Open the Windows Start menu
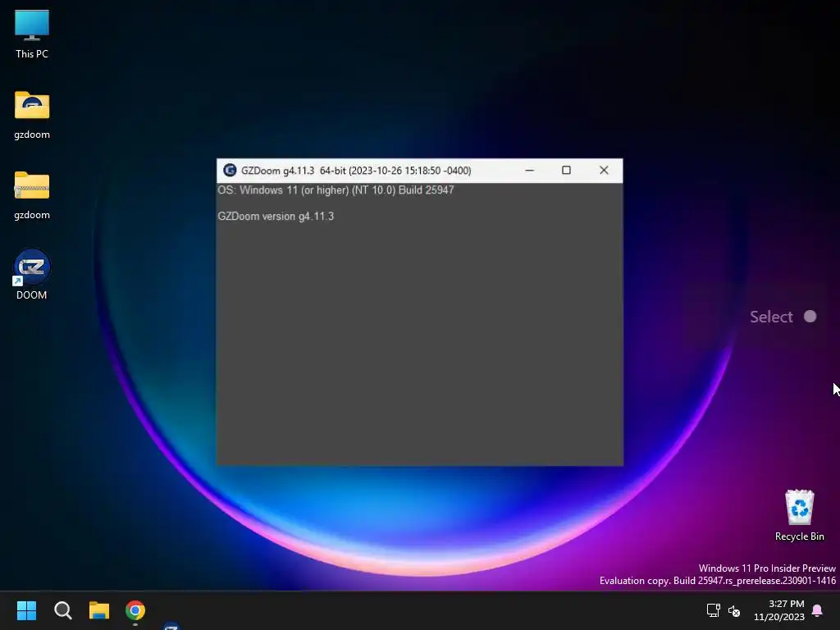The width and height of the screenshot is (840, 630). (x=26, y=610)
